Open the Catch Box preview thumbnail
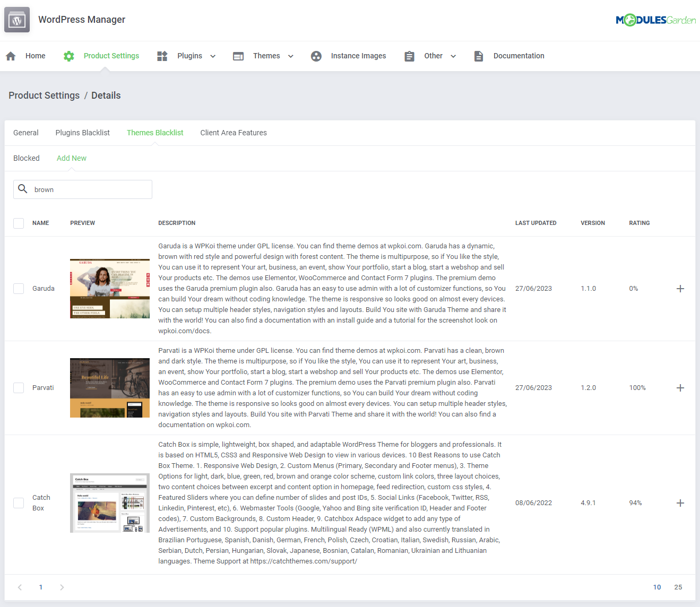The image size is (700, 607). pyautogui.click(x=110, y=503)
